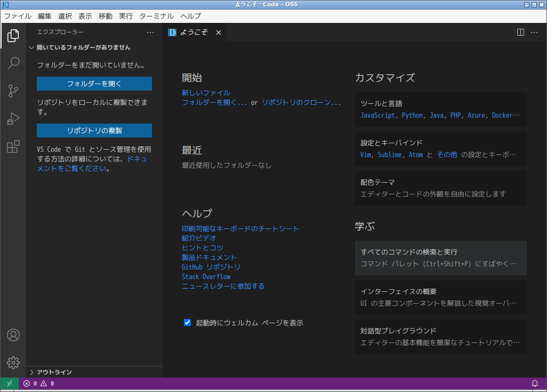The width and height of the screenshot is (547, 392).
Task: Click the リポジトリのクローン... link
Action: coord(301,102)
